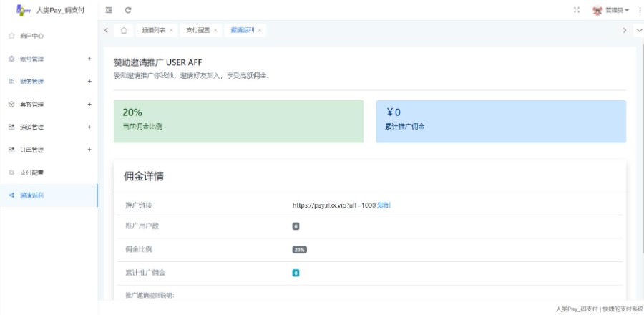Close the 邀请返利 tab
Image resolution: width=644 pixels, height=315 pixels.
point(260,30)
